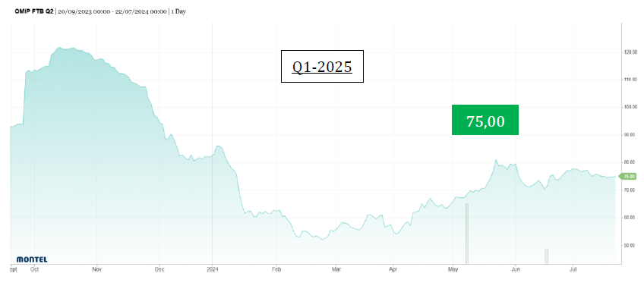Select the Jul label on time axis
Viewport: 644px width, 289px height.
click(573, 270)
